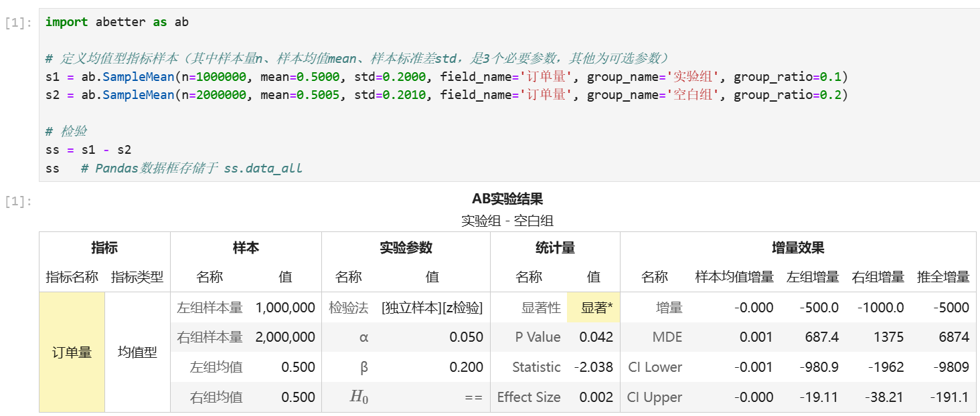Click the 'MDE' row label
Screen dimensions: 980x416
667,337
